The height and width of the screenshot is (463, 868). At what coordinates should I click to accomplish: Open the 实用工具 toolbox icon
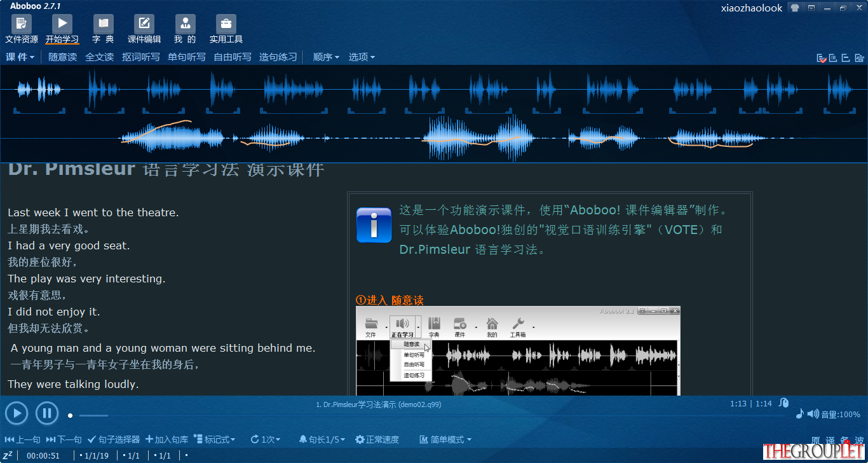pos(226,29)
